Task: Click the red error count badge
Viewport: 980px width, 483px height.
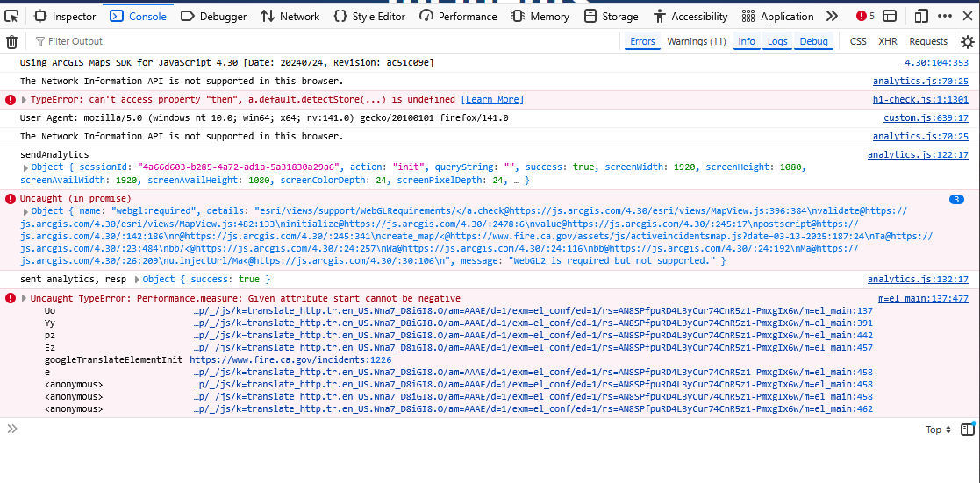Action: click(865, 16)
